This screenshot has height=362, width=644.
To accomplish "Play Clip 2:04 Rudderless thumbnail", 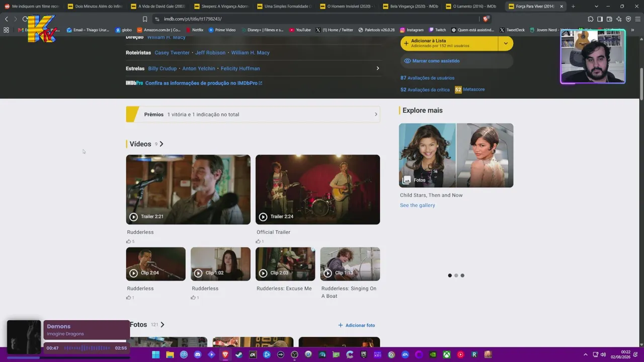I will pos(155,264).
